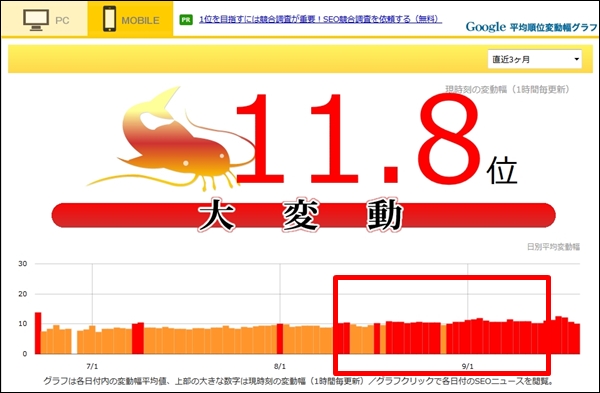This screenshot has width=600, height=393.
Task: Click the smartphone icon in MOBILE tab
Action: point(109,19)
